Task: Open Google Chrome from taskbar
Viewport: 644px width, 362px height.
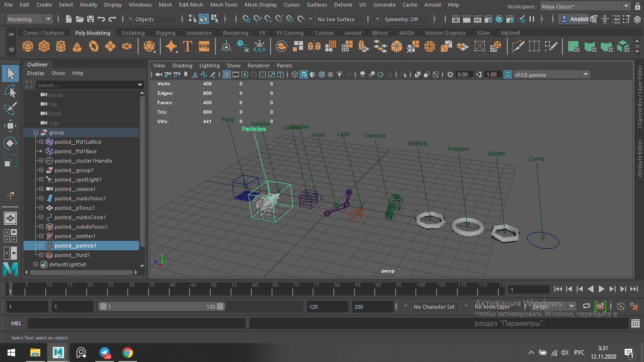Action: pos(127,353)
